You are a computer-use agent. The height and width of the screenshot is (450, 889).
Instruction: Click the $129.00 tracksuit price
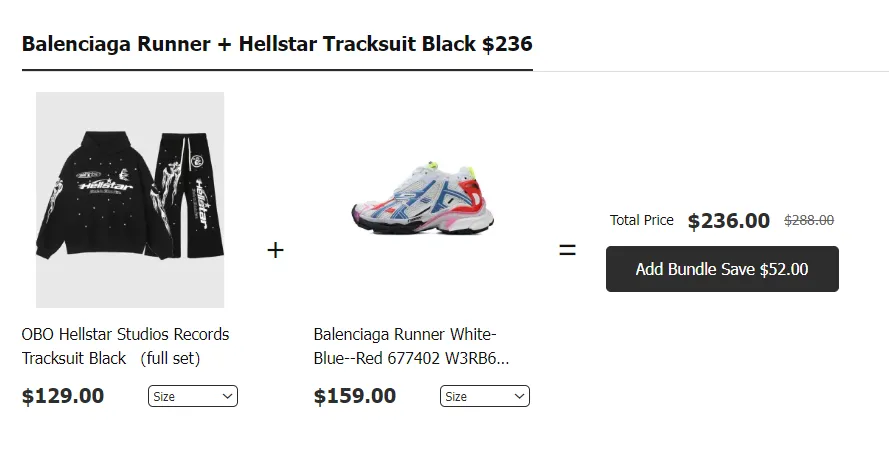(63, 396)
